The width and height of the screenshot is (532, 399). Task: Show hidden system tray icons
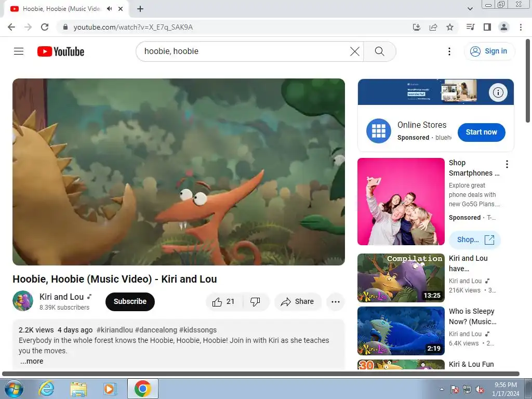(442, 389)
